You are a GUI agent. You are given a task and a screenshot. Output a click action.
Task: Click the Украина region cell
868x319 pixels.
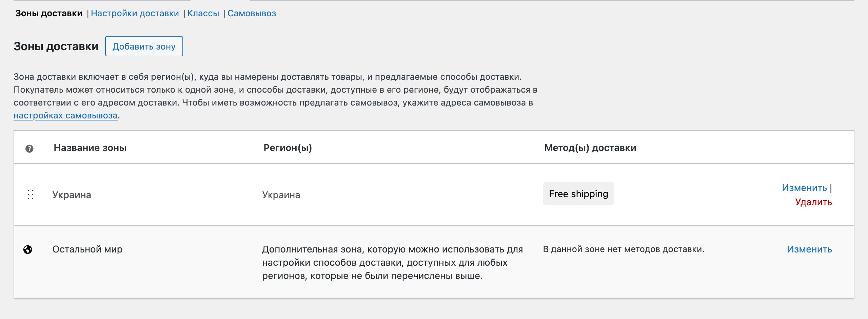click(281, 195)
